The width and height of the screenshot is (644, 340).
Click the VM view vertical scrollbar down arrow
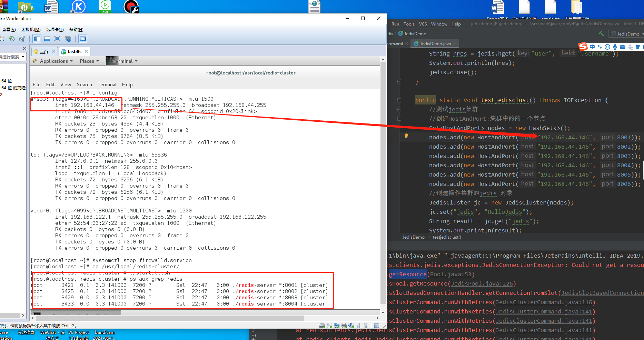pos(383,312)
